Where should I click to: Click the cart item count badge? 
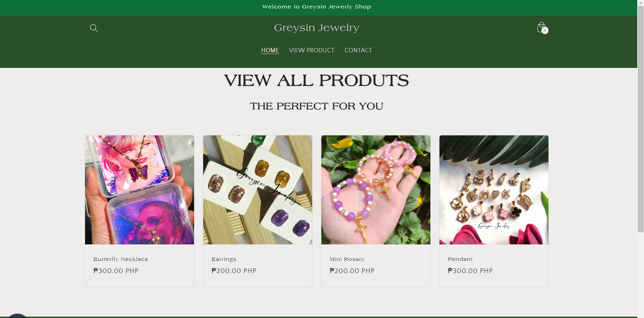pyautogui.click(x=545, y=30)
